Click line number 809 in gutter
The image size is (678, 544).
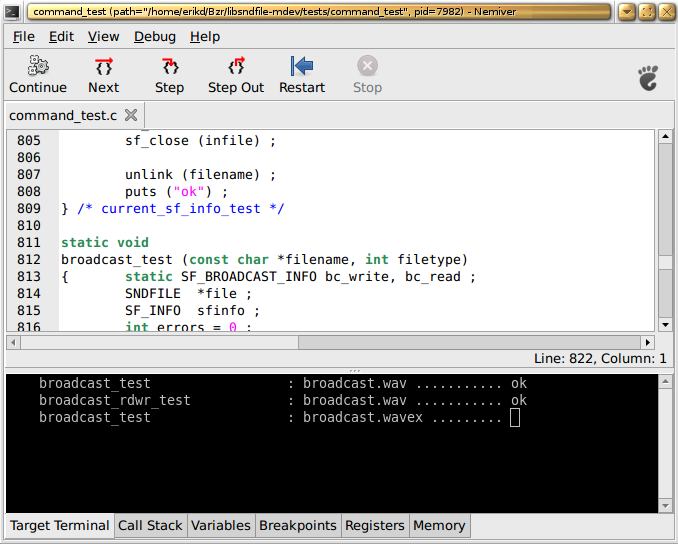(29, 208)
